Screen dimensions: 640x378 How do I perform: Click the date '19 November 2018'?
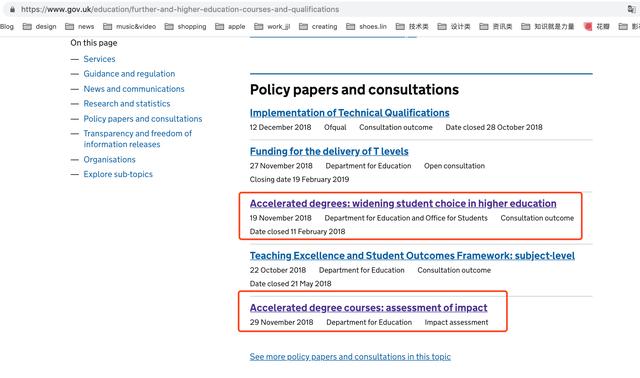click(280, 218)
